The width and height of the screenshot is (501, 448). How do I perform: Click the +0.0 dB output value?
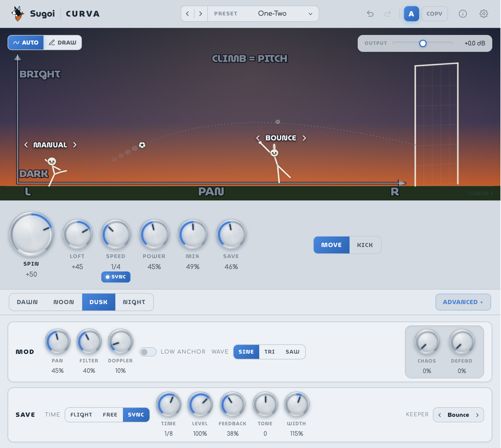click(x=474, y=43)
